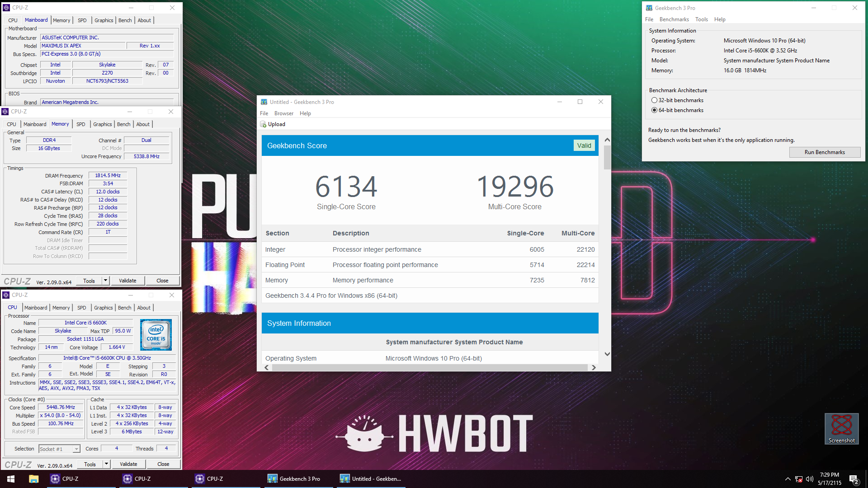This screenshot has width=868, height=488.
Task: Select 64-bit benchmarks radio option
Action: 654,110
